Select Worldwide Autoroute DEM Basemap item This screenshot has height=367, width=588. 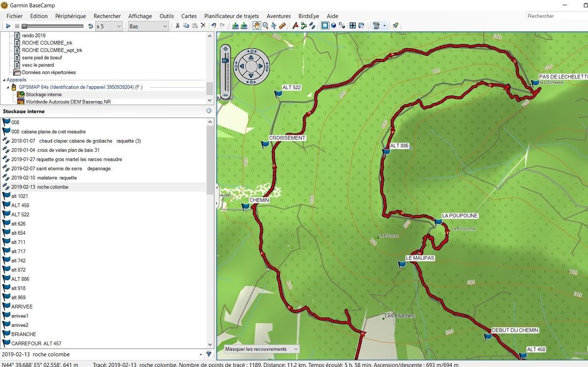click(68, 102)
